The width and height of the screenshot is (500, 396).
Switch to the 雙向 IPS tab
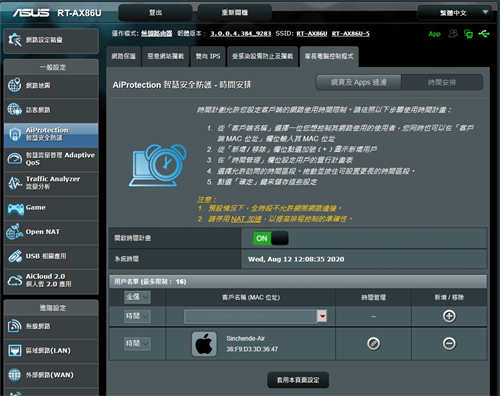click(x=208, y=56)
